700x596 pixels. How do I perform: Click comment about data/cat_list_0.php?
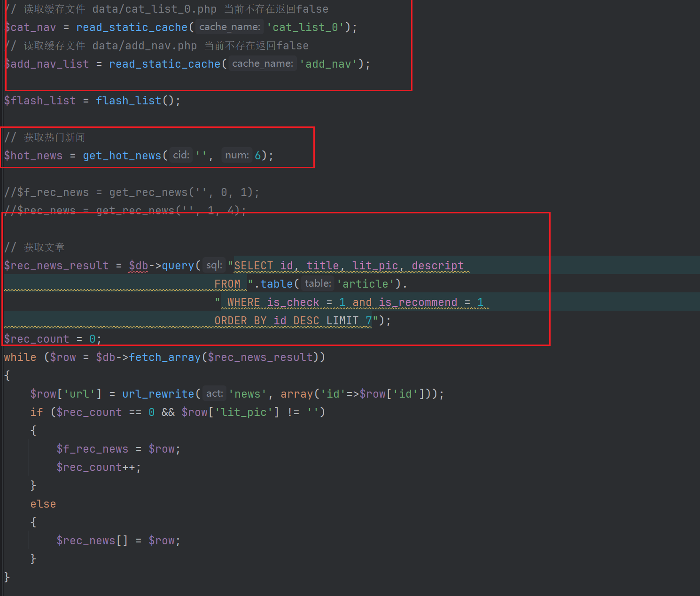166,9
